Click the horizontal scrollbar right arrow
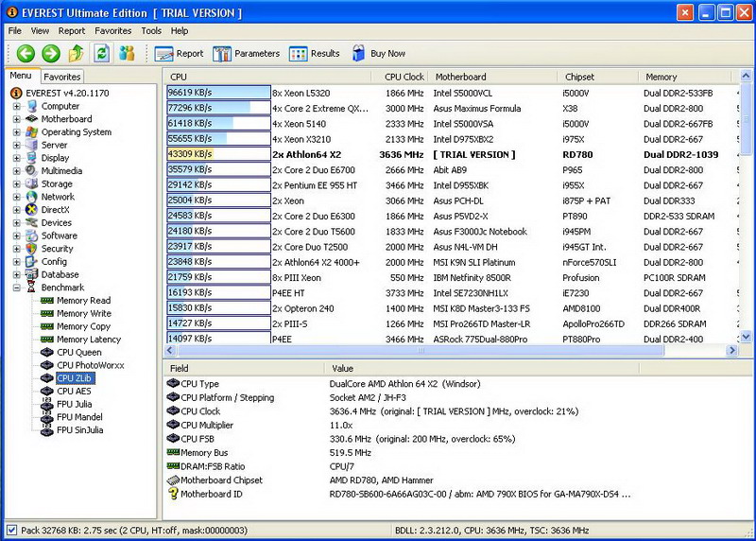756x541 pixels. pos(732,350)
